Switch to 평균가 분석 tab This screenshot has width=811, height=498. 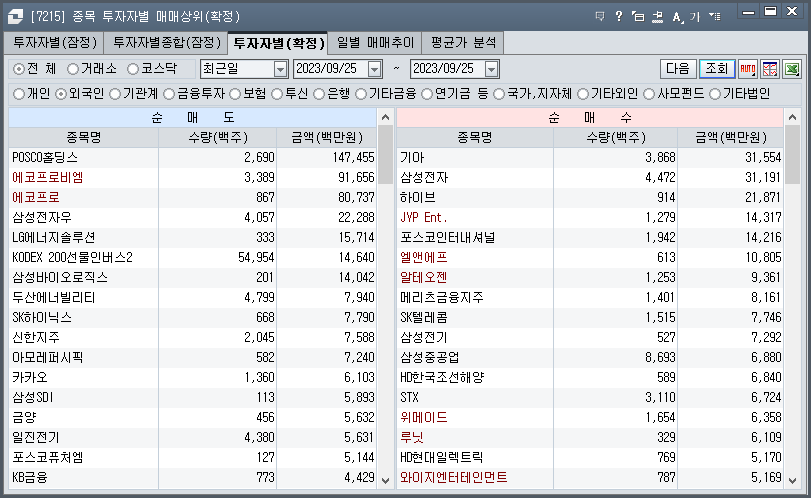point(463,42)
